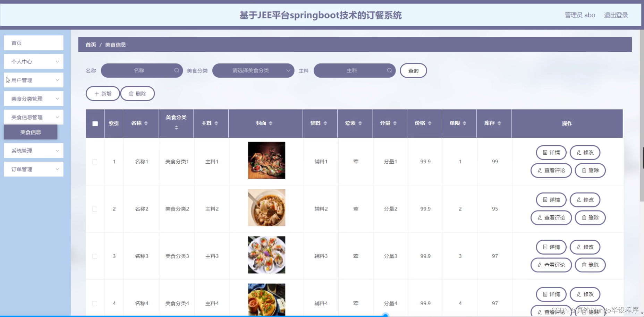Click the food thumbnail in row 2
Viewport: 644px width, 317px height.
click(266, 207)
